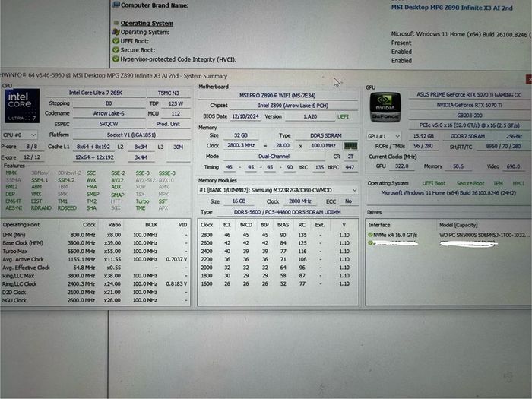This screenshot has width=532, height=399.
Task: Click the HVCI green check icon
Action: [116, 59]
